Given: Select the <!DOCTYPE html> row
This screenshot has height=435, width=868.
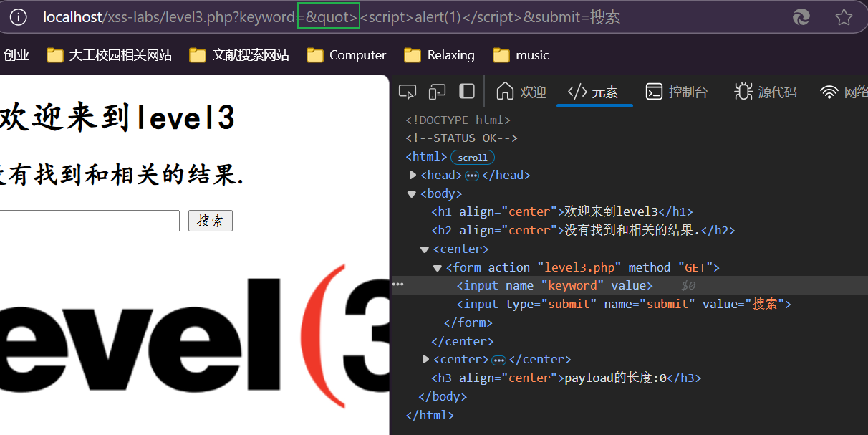Looking at the screenshot, I should coord(458,120).
